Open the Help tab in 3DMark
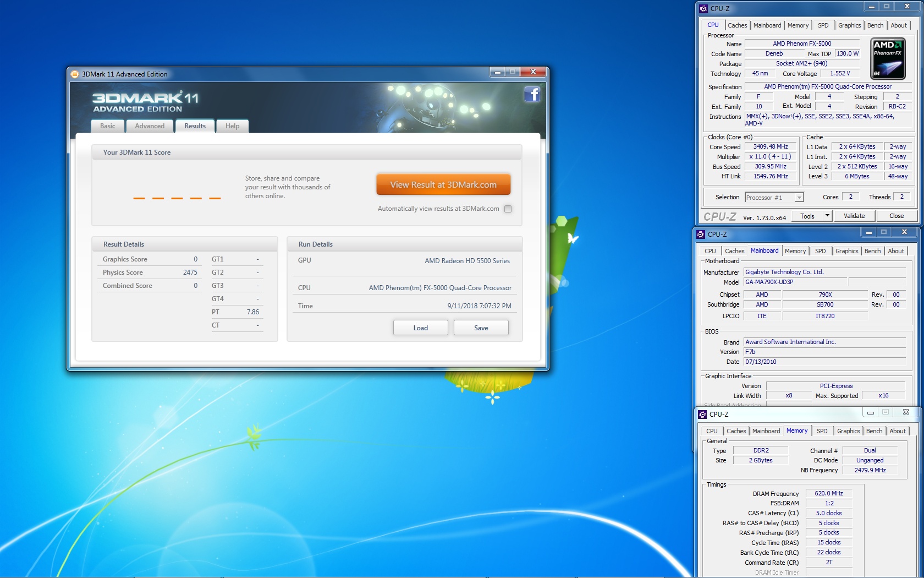 tap(232, 126)
